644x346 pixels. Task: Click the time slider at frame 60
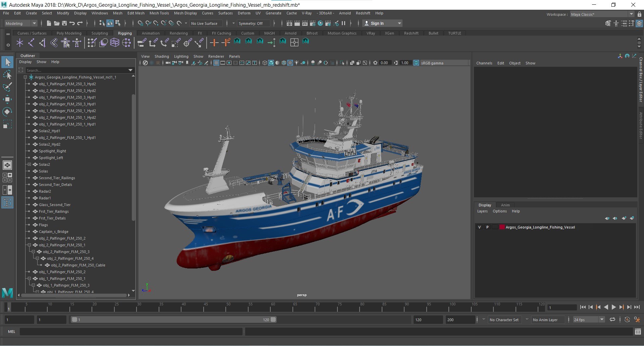[273, 307]
